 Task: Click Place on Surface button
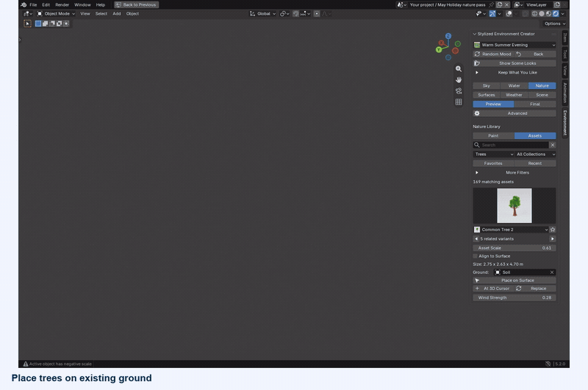pyautogui.click(x=514, y=280)
